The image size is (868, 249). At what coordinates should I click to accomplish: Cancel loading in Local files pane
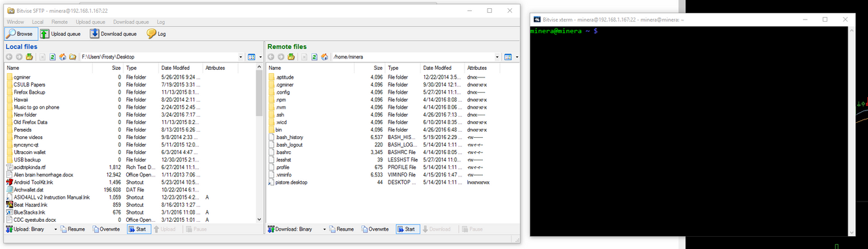pos(42,57)
